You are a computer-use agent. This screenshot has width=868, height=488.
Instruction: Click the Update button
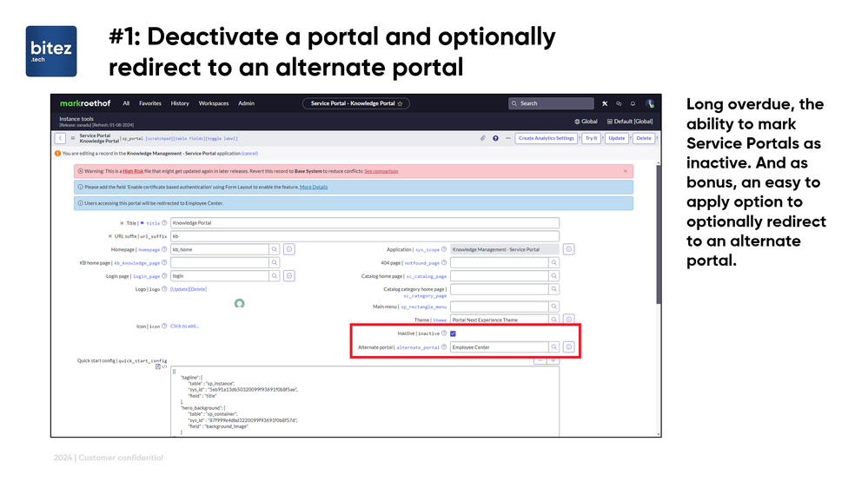coord(617,138)
